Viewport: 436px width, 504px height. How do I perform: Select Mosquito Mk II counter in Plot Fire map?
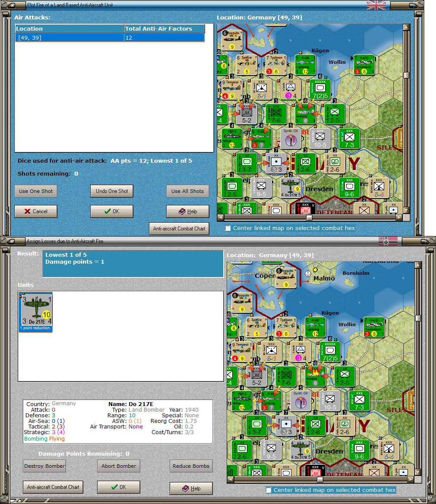click(x=232, y=40)
